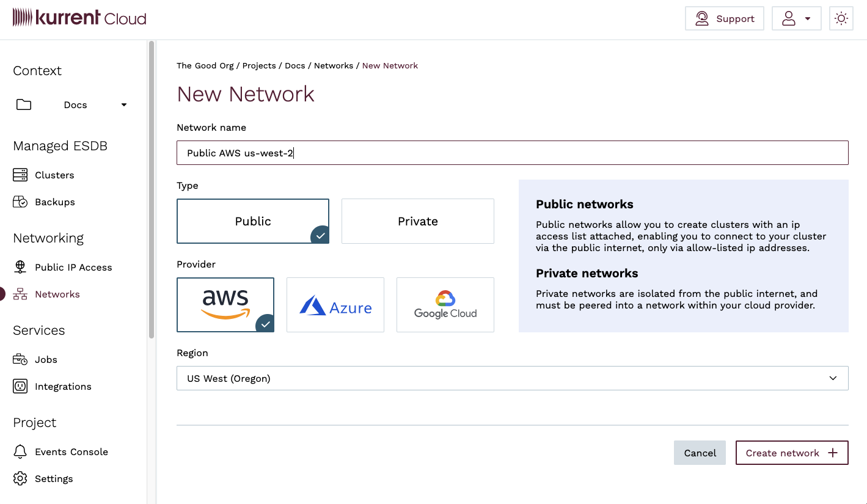
Task: Select Google Cloud as provider
Action: [x=445, y=304]
